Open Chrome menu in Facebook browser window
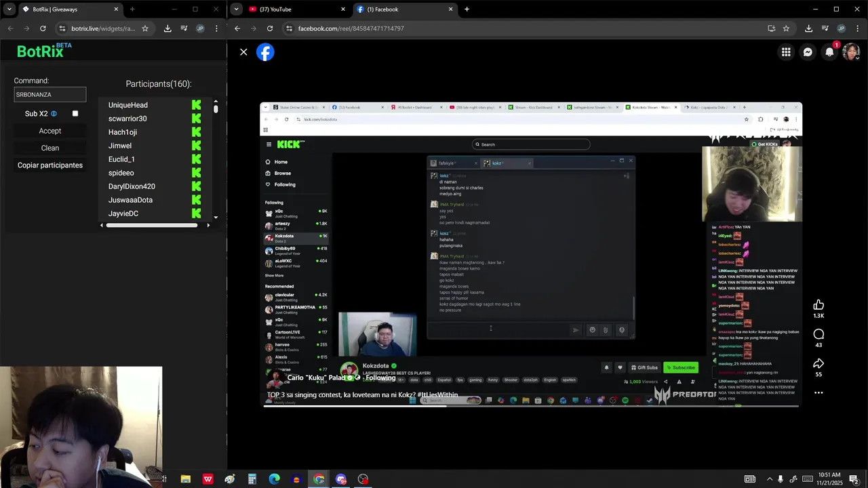868x488 pixels. [857, 28]
